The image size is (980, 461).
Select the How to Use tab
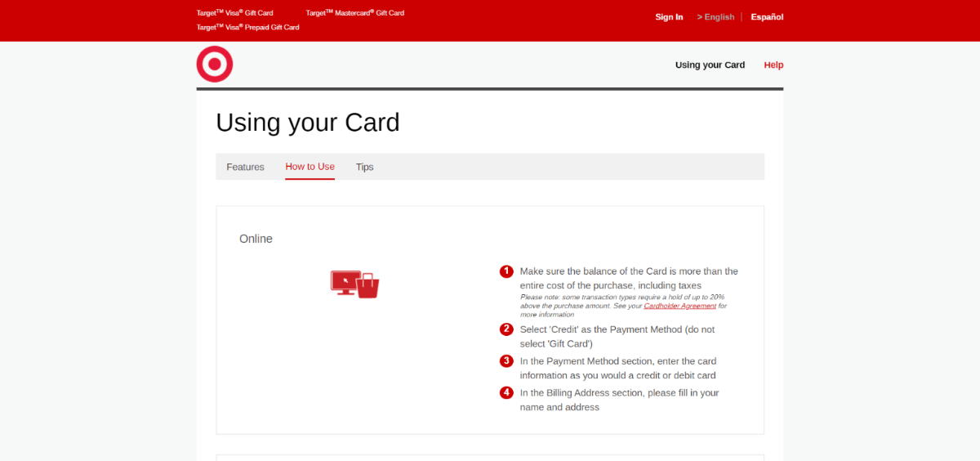pos(310,167)
